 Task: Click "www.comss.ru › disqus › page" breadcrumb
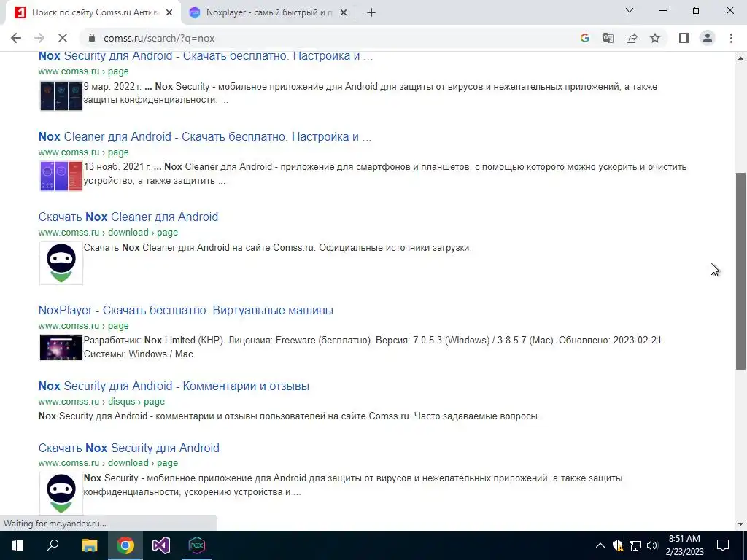click(x=101, y=402)
